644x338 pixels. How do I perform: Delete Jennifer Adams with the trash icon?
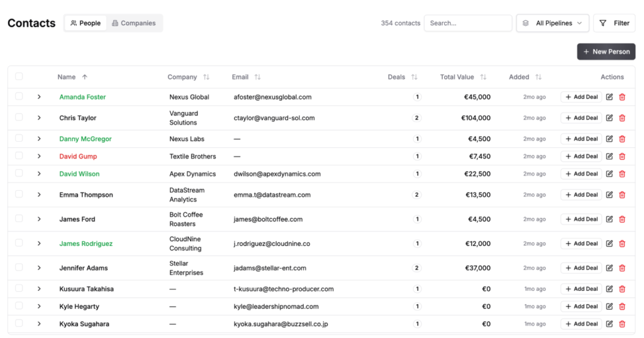pyautogui.click(x=622, y=268)
